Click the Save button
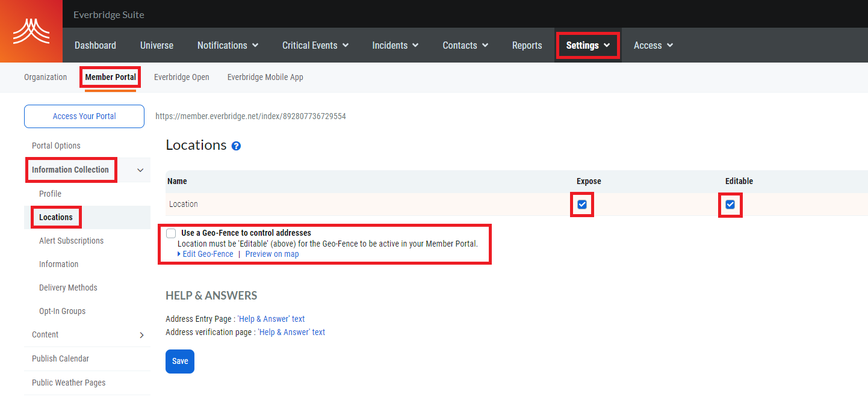 click(180, 362)
